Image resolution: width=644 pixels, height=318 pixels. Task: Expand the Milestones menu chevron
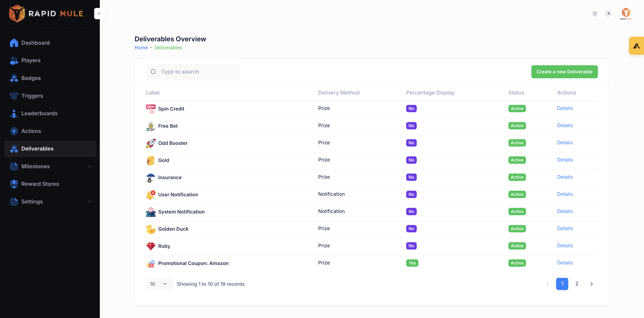(89, 166)
